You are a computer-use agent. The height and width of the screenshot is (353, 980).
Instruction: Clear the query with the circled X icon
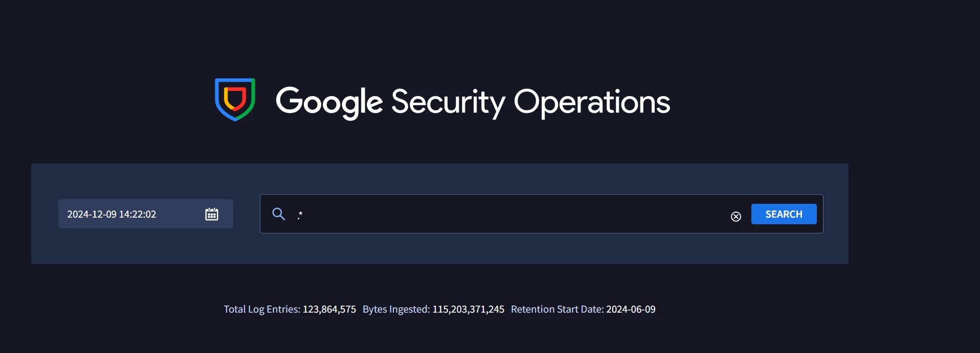[736, 217]
